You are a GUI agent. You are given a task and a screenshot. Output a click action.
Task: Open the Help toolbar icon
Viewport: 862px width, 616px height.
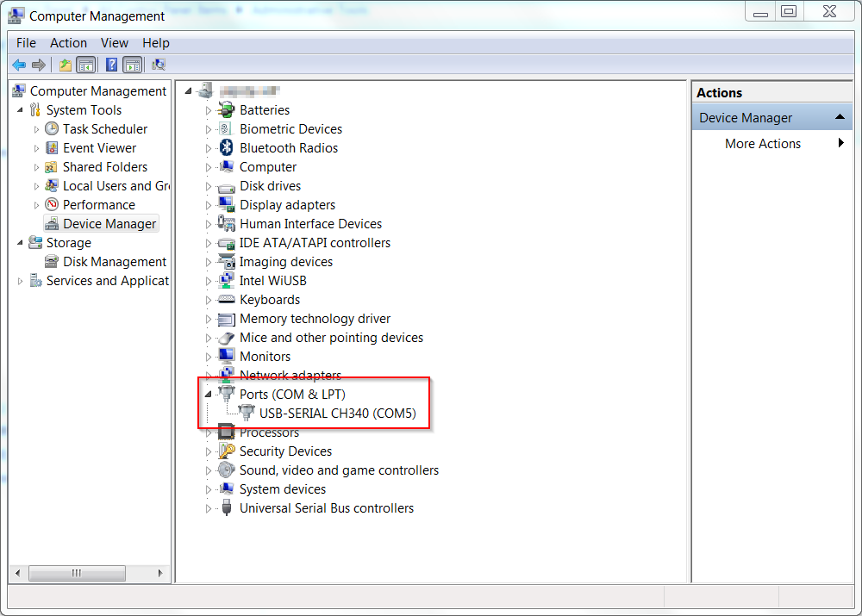(x=111, y=65)
